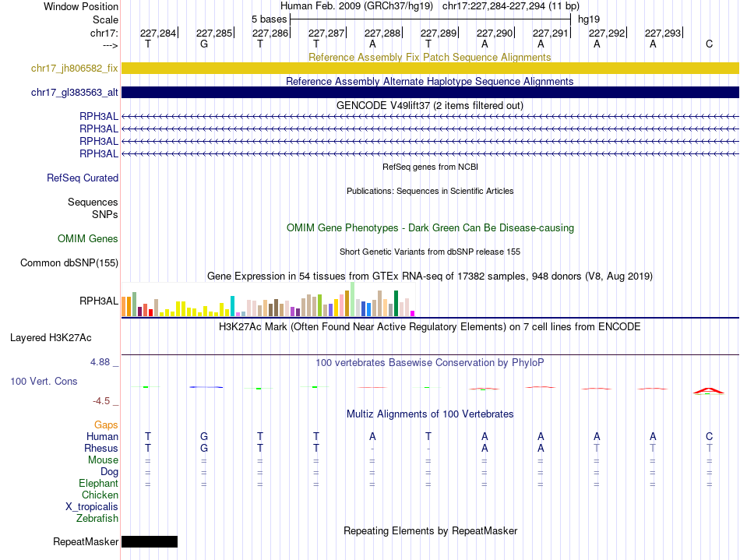Image resolution: width=740 pixels, height=560 pixels.
Task: Click the H3K27Ac Mark track title
Action: pos(429,327)
